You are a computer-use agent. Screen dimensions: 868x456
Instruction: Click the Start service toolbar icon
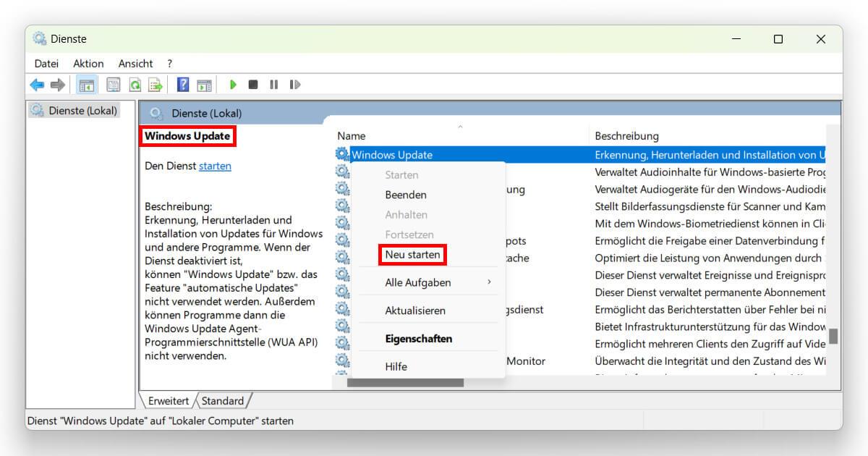point(233,85)
